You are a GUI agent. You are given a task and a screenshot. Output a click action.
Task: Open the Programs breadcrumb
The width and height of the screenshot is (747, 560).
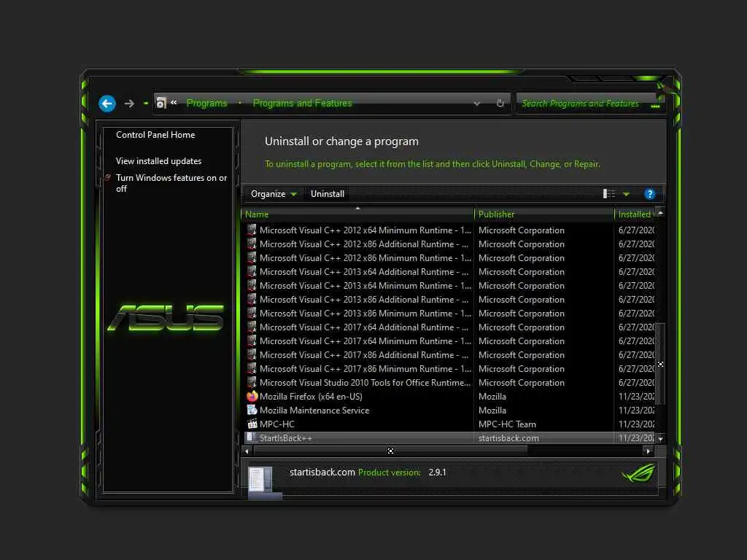pos(206,104)
